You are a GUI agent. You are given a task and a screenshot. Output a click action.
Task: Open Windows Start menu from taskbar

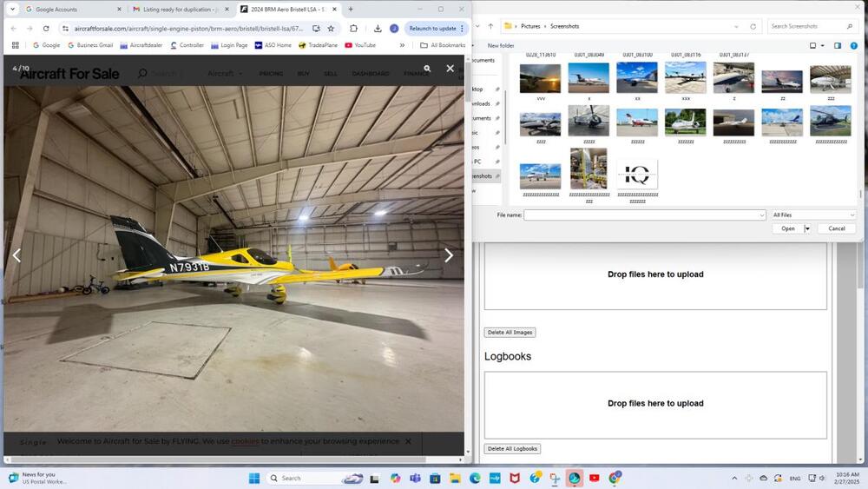click(x=254, y=478)
